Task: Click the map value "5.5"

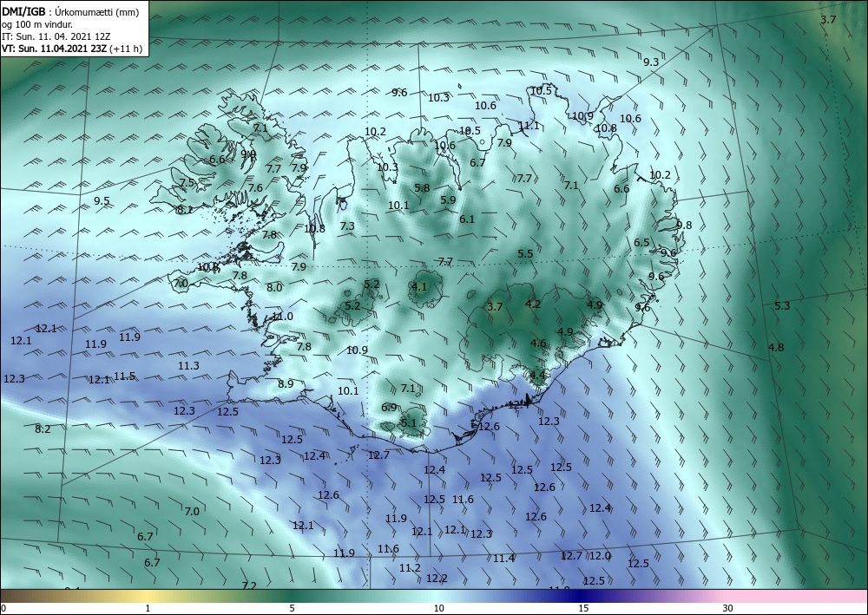Action: (525, 253)
